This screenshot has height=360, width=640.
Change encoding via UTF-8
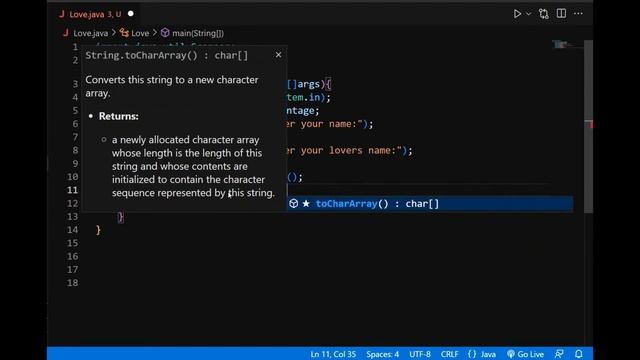point(420,354)
